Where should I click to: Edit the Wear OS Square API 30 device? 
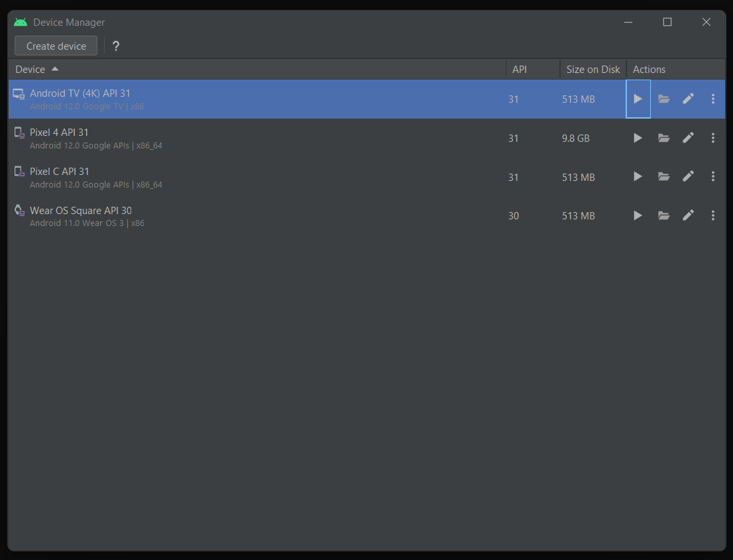(x=688, y=215)
